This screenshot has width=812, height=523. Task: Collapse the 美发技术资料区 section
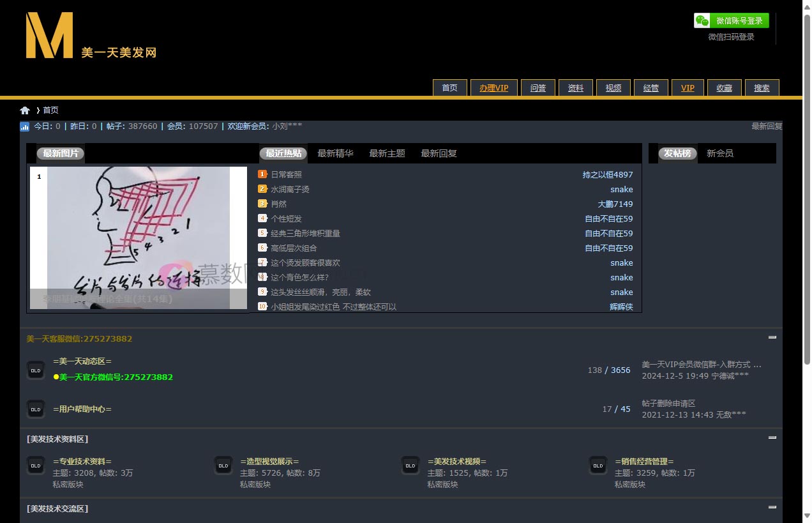pos(772,437)
